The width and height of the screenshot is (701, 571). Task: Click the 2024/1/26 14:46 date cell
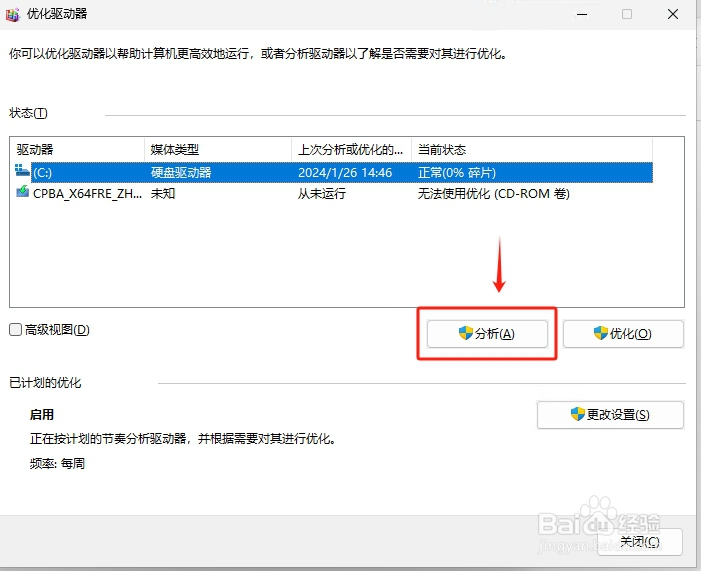(345, 173)
